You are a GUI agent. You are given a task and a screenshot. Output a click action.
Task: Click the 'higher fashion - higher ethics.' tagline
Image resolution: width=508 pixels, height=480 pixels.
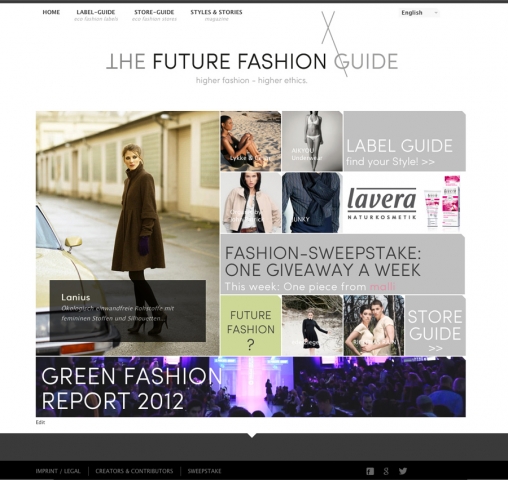252,80
